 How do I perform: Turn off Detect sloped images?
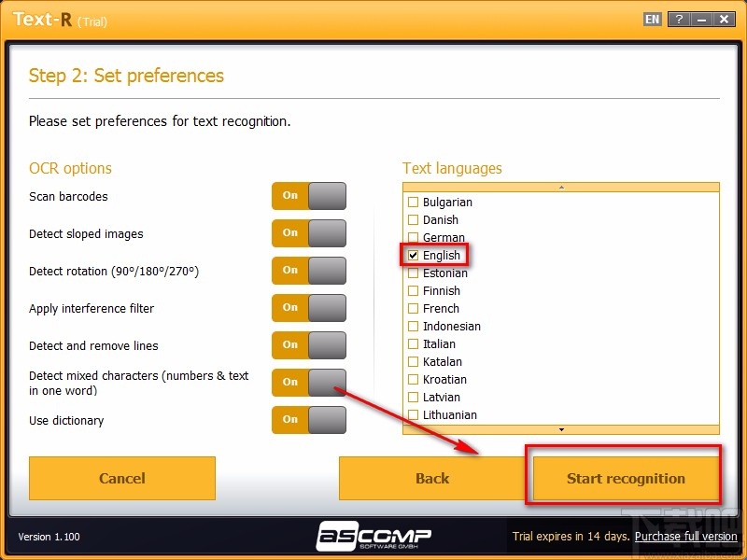coord(309,233)
